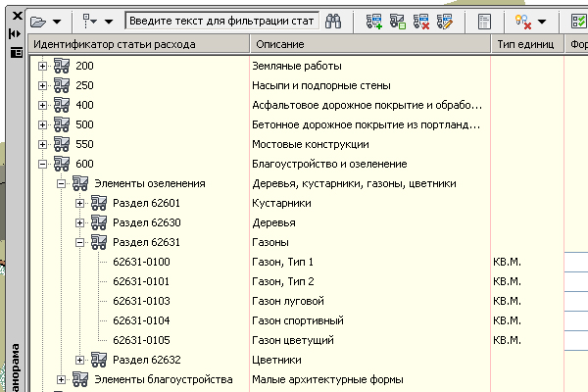Click description Малые архитектурные формы

point(327,379)
